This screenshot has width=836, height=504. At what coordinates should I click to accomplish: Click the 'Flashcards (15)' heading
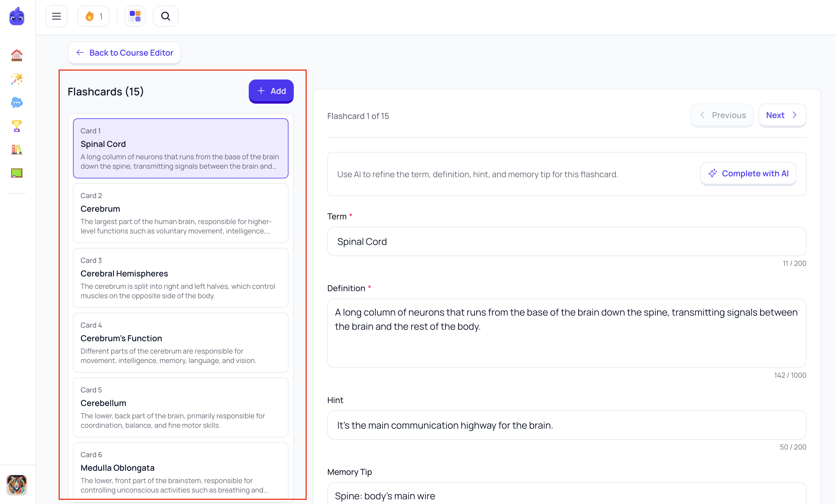pos(105,92)
